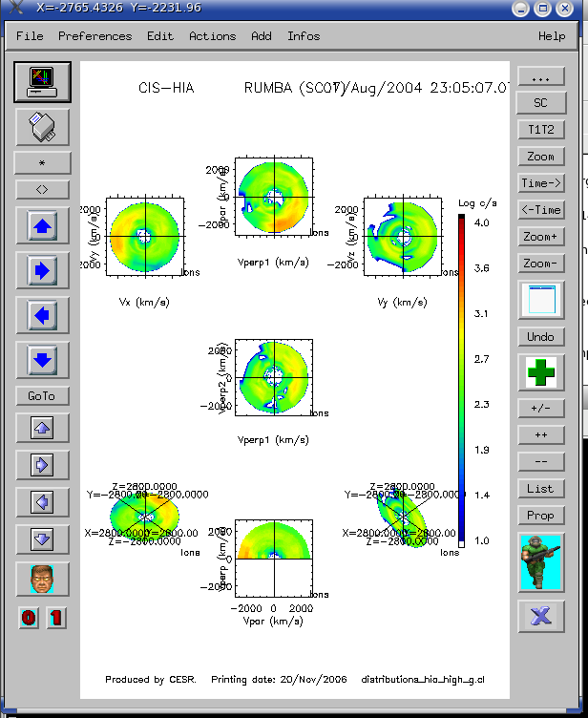Click the computer monitor display icon

click(x=42, y=82)
